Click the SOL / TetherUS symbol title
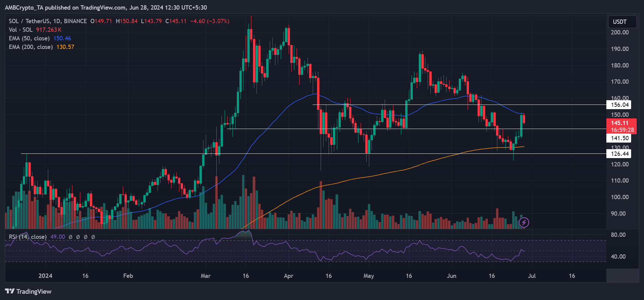 (x=48, y=21)
